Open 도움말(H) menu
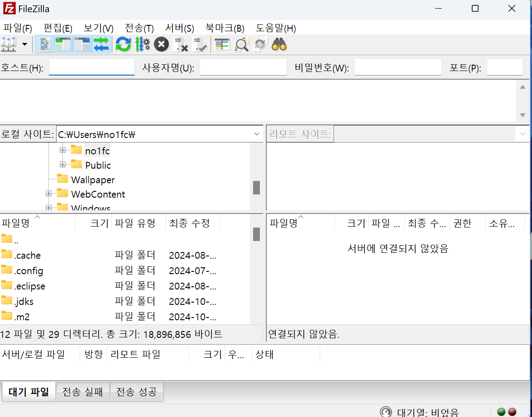This screenshot has height=417, width=532. (276, 28)
